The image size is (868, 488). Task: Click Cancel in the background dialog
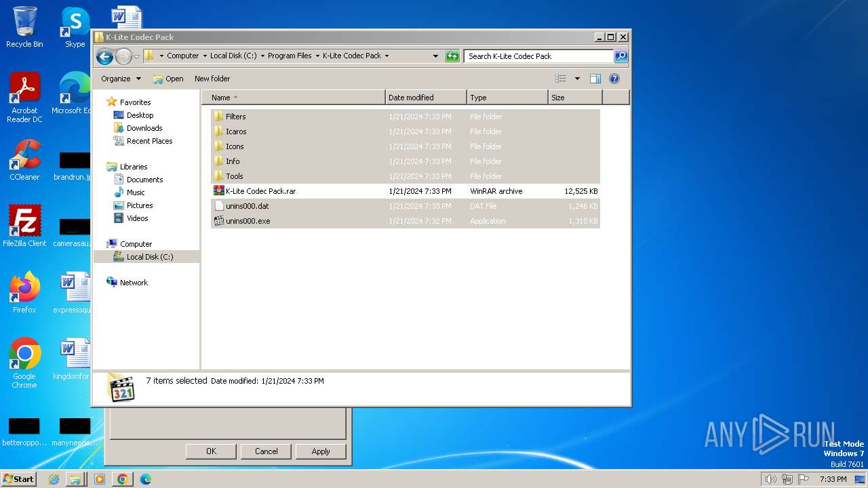click(266, 451)
